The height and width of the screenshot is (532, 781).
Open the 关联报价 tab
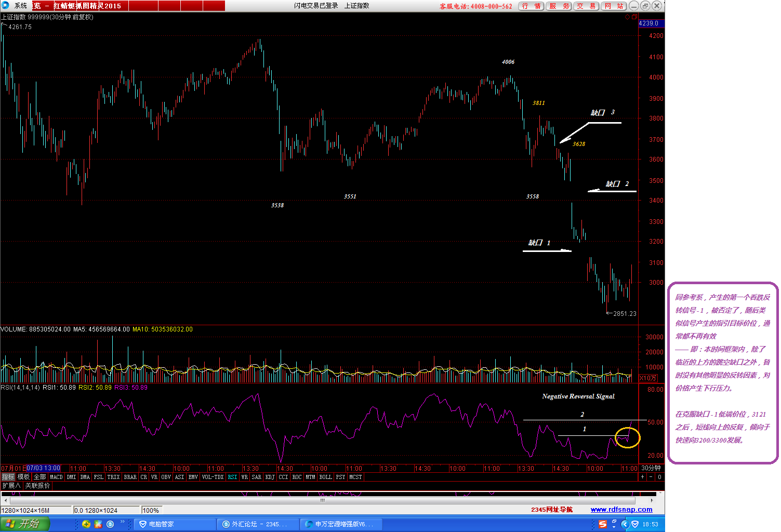click(37, 486)
